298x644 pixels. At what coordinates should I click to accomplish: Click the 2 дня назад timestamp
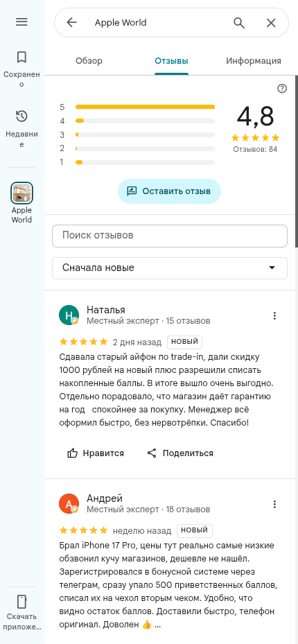coord(137,342)
